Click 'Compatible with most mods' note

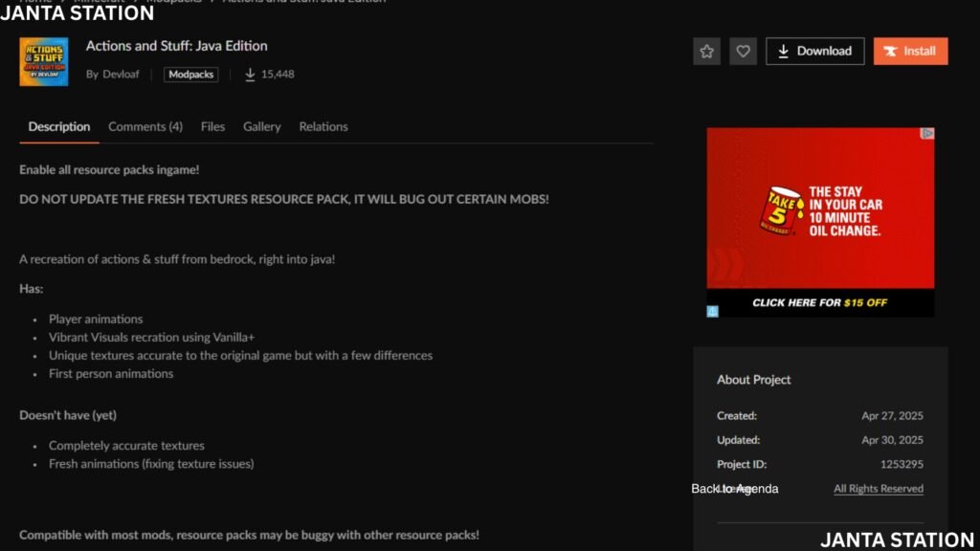pos(249,536)
